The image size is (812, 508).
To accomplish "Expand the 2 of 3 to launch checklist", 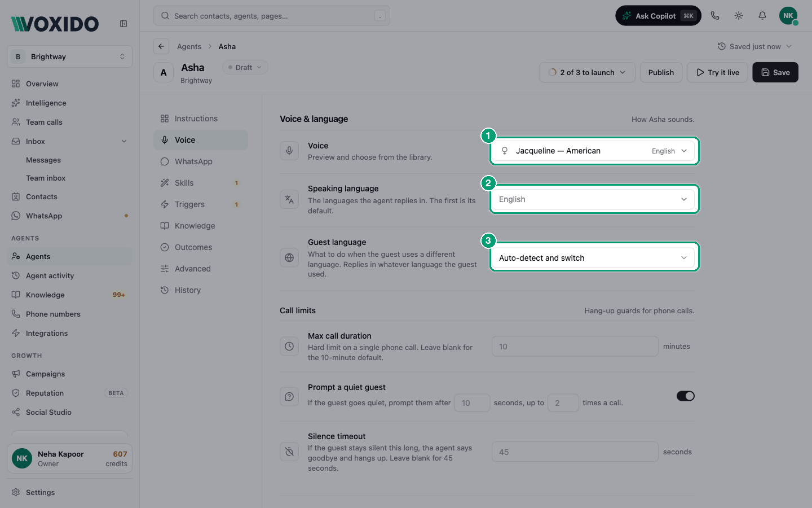I will (x=587, y=72).
